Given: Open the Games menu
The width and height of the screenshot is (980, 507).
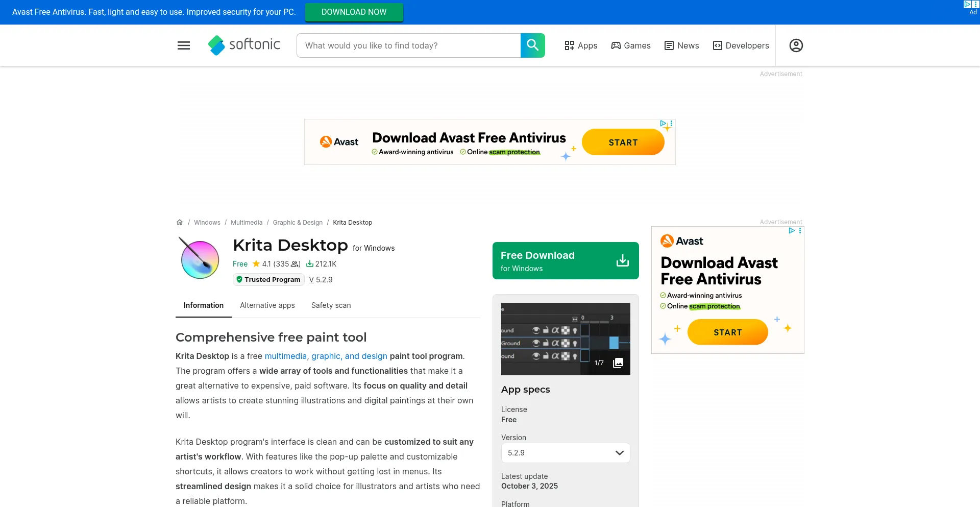Looking at the screenshot, I should pos(631,45).
